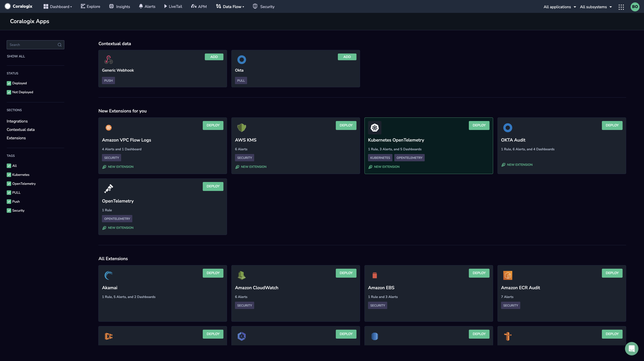Add the Okta integration
The height and width of the screenshot is (361, 644).
click(347, 57)
